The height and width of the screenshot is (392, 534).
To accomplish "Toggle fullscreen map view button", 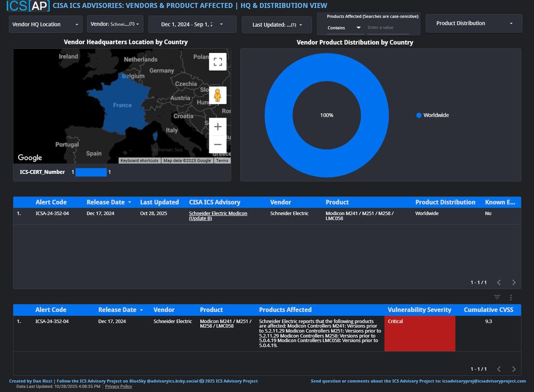I will pyautogui.click(x=218, y=61).
